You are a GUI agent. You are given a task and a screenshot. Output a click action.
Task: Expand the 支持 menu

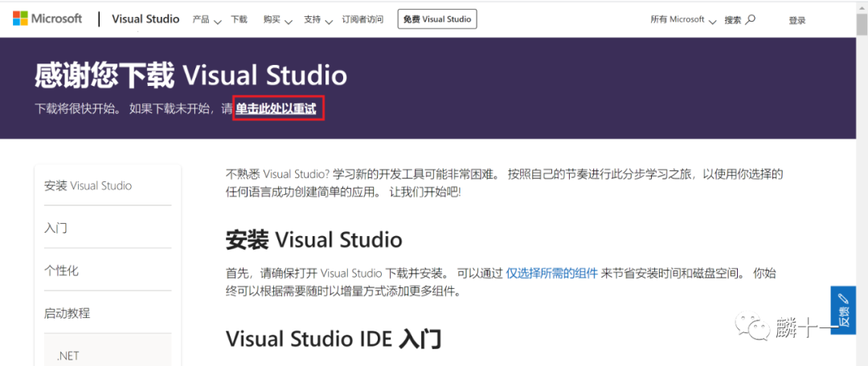[317, 20]
